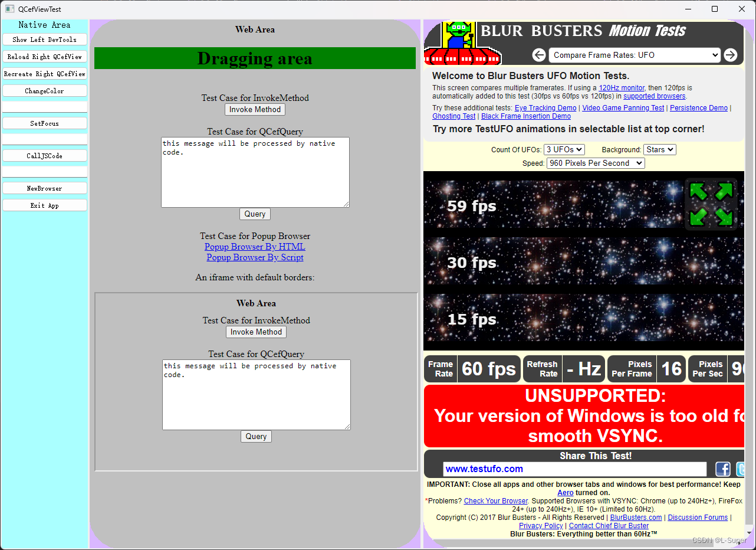The height and width of the screenshot is (550, 756).
Task: Open the Eye Tracking Demo link
Action: point(545,108)
